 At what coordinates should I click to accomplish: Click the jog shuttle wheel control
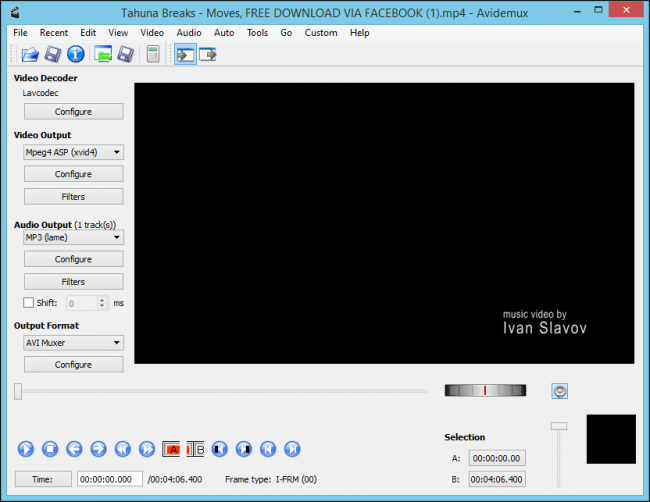click(485, 390)
